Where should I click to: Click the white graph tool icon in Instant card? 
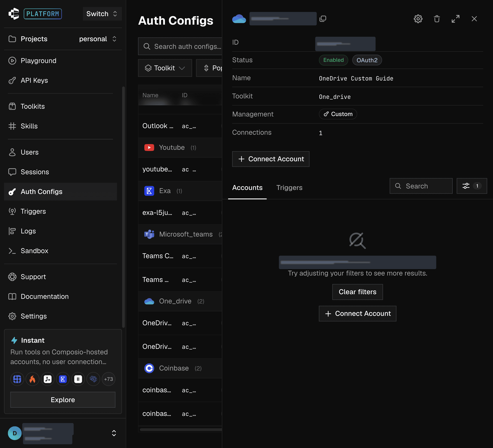click(x=48, y=379)
